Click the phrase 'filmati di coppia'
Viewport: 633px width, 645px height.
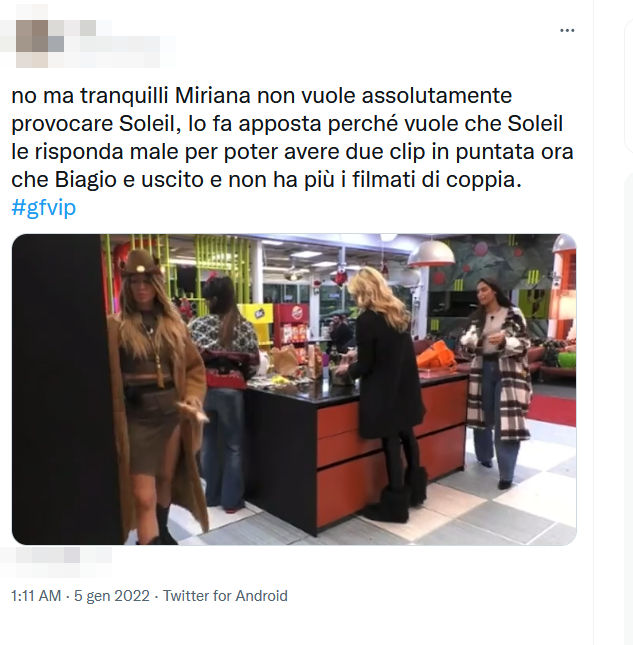pos(436,179)
